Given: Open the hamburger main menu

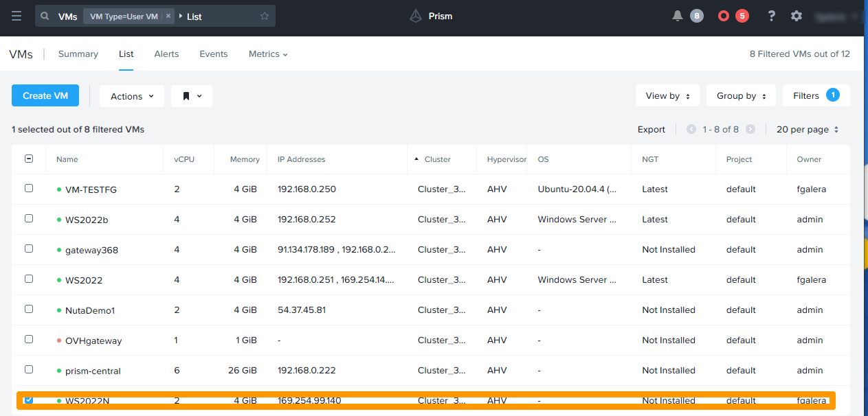Looking at the screenshot, I should [16, 16].
